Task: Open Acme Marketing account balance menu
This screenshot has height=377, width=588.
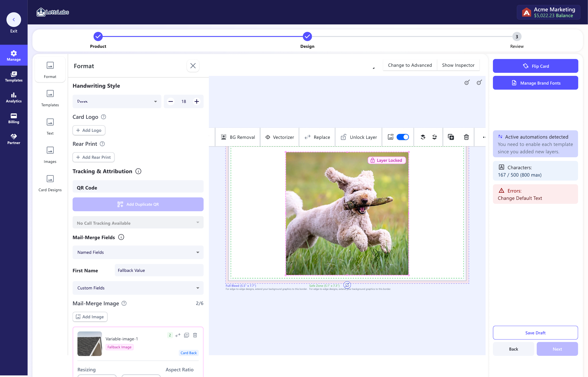Action: pyautogui.click(x=549, y=12)
